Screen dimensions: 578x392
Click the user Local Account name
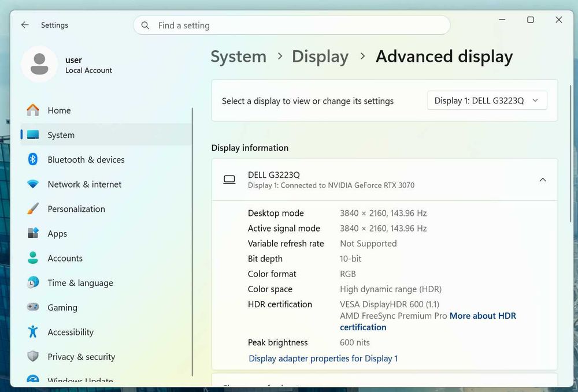click(88, 65)
